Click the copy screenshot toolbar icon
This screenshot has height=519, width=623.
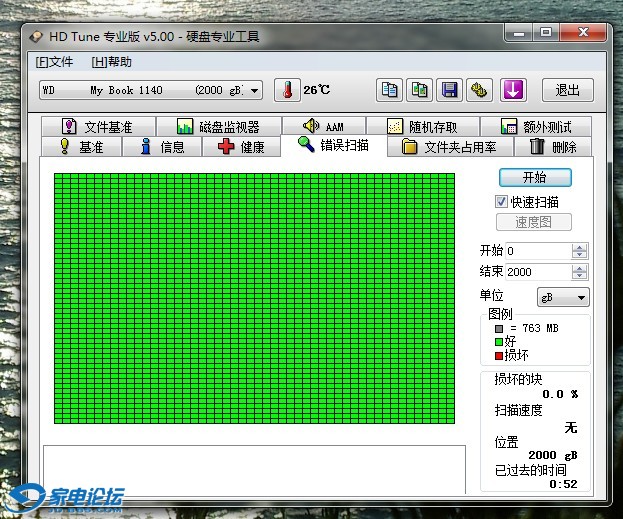pyautogui.click(x=420, y=90)
